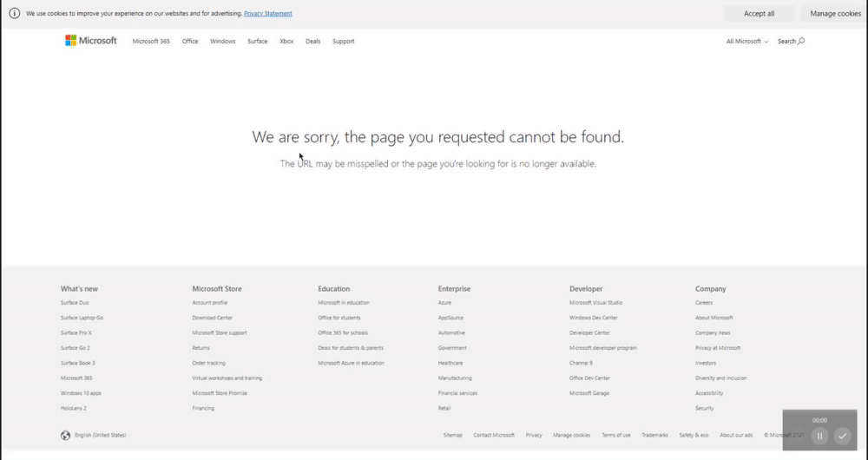Open Office for students link
The width and height of the screenshot is (868, 460).
pyautogui.click(x=339, y=318)
